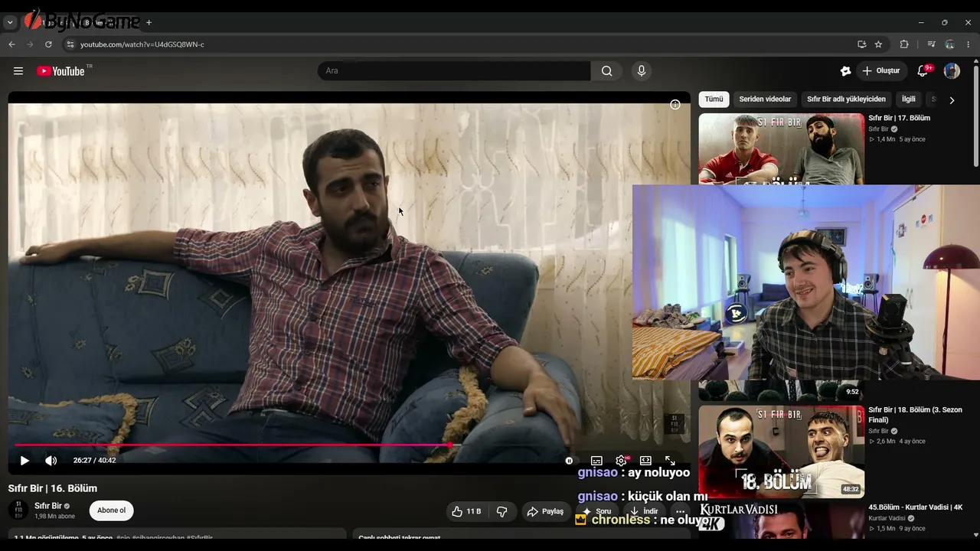Viewport: 980px width, 551px height.
Task: Show more filter chips with right arrow
Action: [952, 99]
